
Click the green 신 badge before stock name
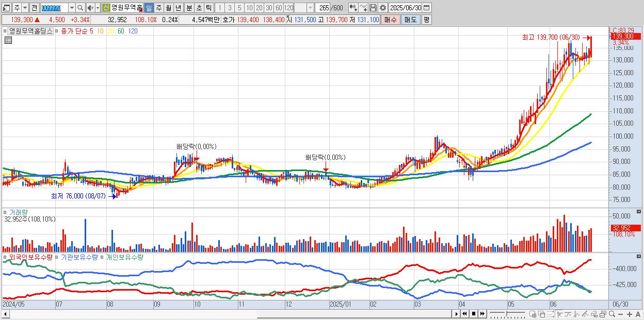click(106, 8)
